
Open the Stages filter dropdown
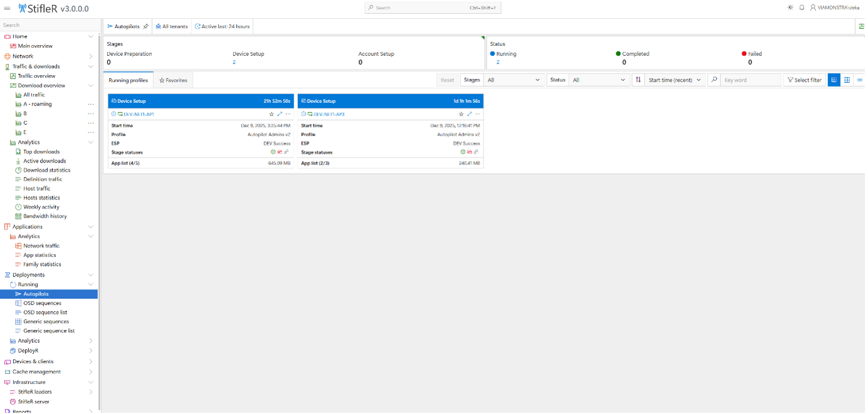512,80
